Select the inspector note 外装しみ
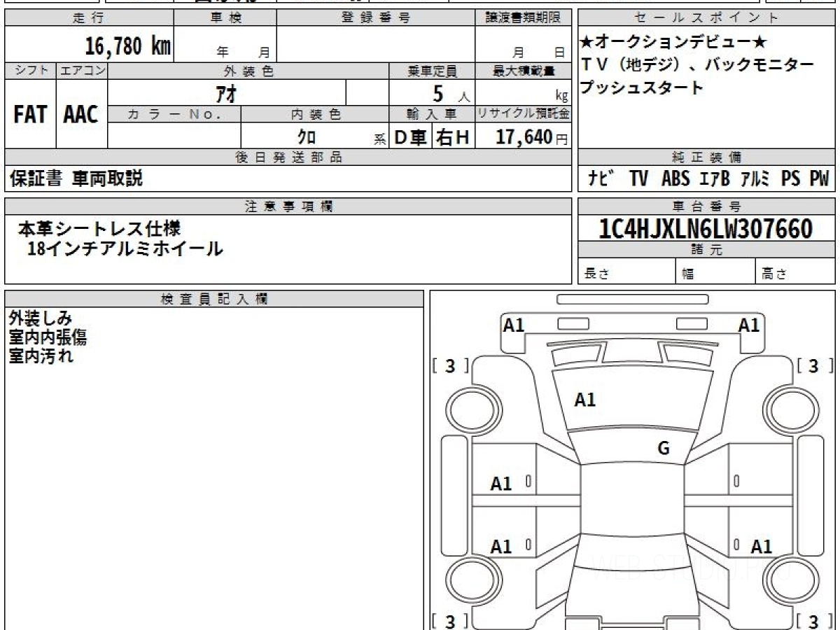Image resolution: width=840 pixels, height=630 pixels. (x=41, y=319)
